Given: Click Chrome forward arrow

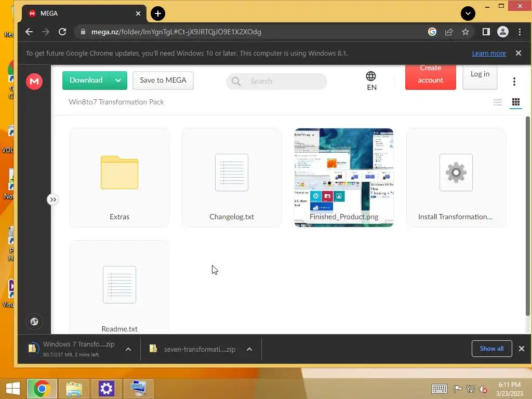Looking at the screenshot, I should tap(46, 32).
